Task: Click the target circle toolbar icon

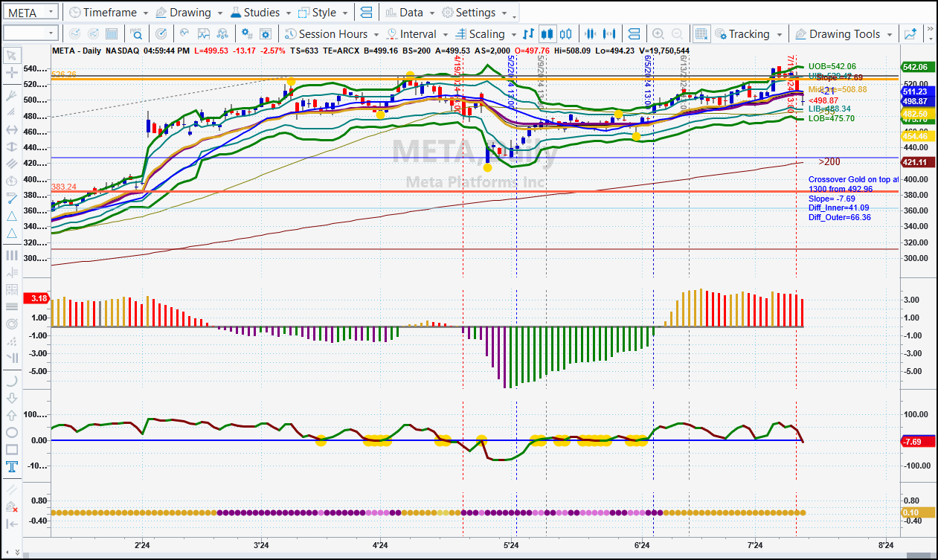Action: 161,33
